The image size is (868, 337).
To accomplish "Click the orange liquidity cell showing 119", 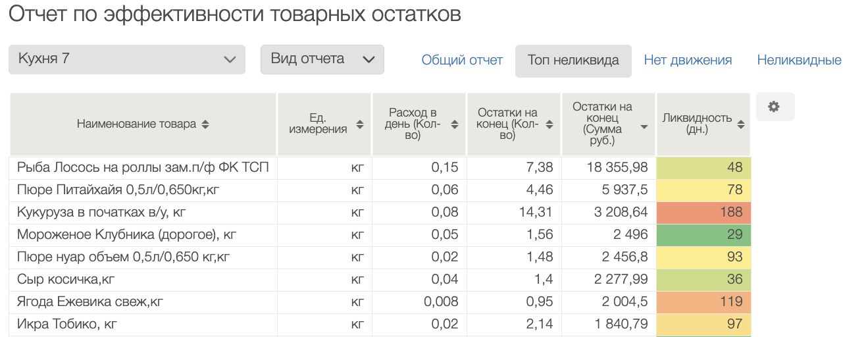I will tap(703, 301).
